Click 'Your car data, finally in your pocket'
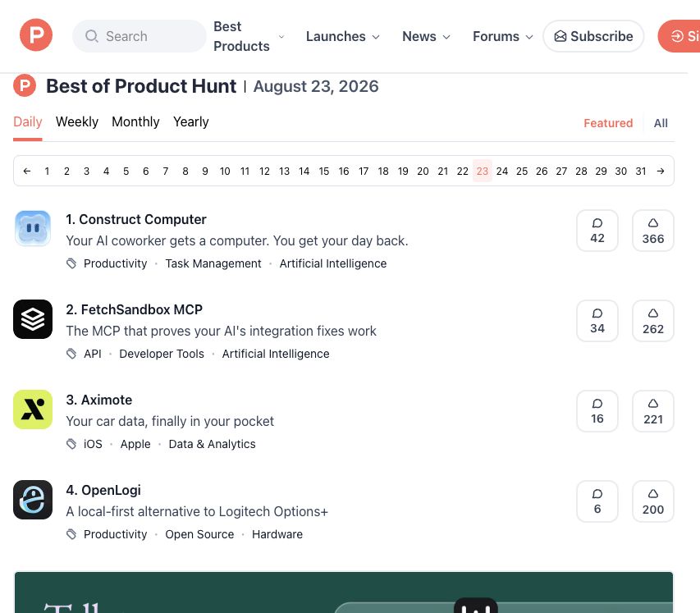This screenshot has height=613, width=700. tap(170, 421)
